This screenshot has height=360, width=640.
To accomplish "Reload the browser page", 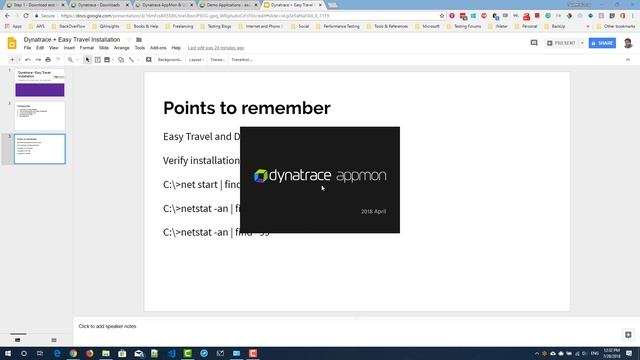I will pos(26,16).
